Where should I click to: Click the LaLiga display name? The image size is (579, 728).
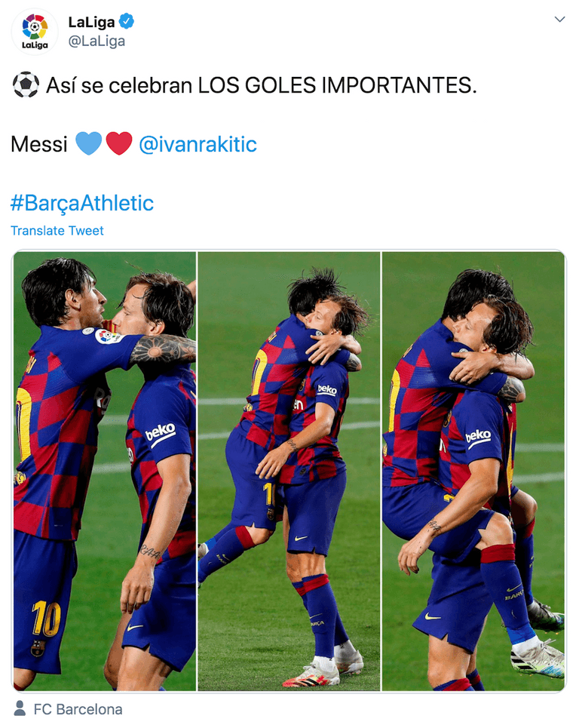point(91,22)
